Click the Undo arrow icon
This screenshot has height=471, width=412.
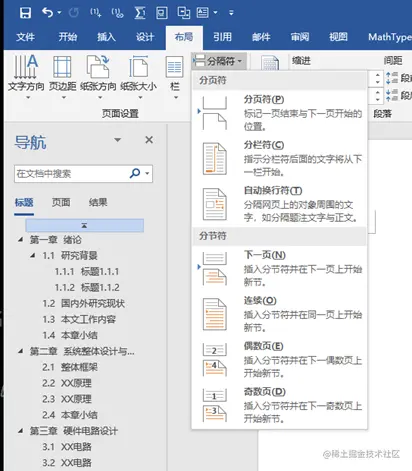pyautogui.click(x=47, y=13)
